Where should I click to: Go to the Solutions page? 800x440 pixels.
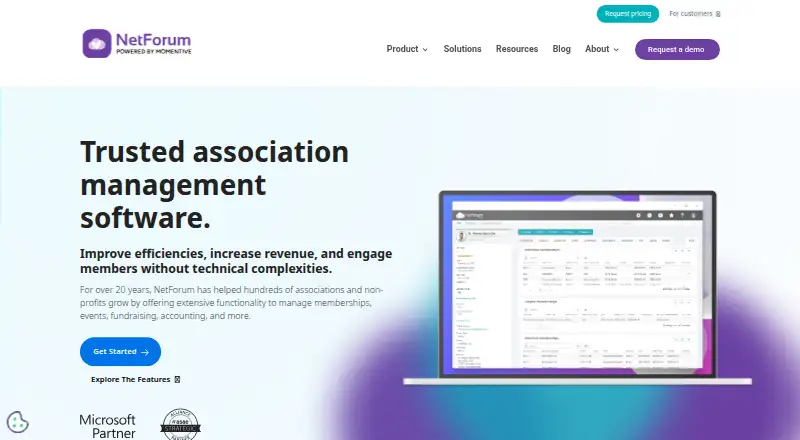pyautogui.click(x=462, y=49)
